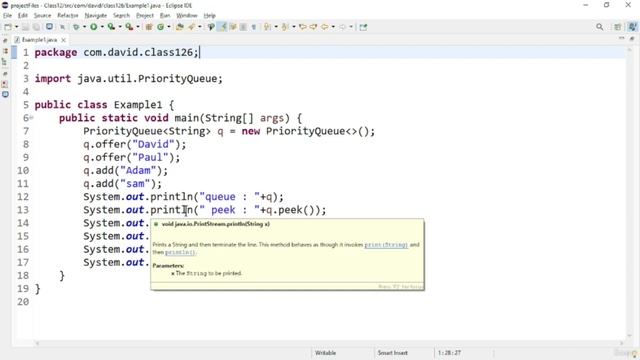The width and height of the screenshot is (640, 360).
Task: Open the Refactor menu
Action: [68, 16]
